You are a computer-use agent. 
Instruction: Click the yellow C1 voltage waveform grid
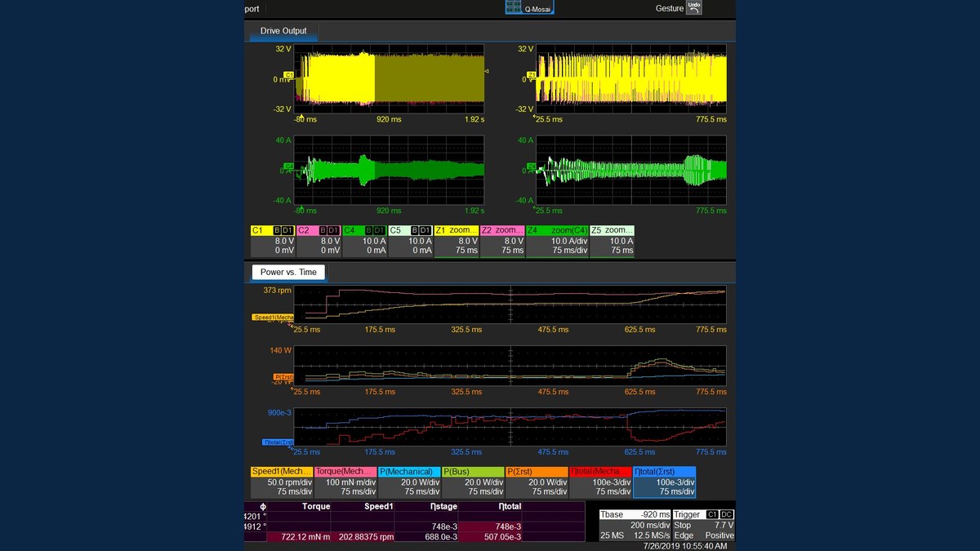[x=389, y=79]
